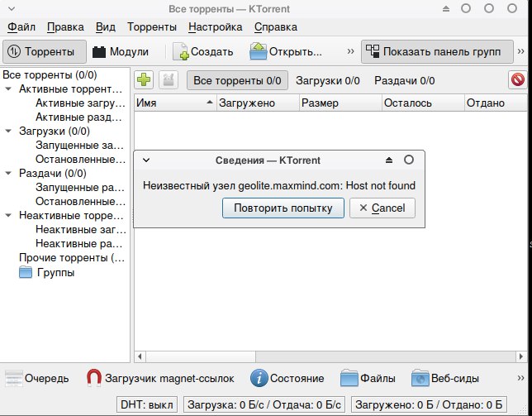
Task: Click Повторить попытку in the dialog
Action: coord(283,208)
